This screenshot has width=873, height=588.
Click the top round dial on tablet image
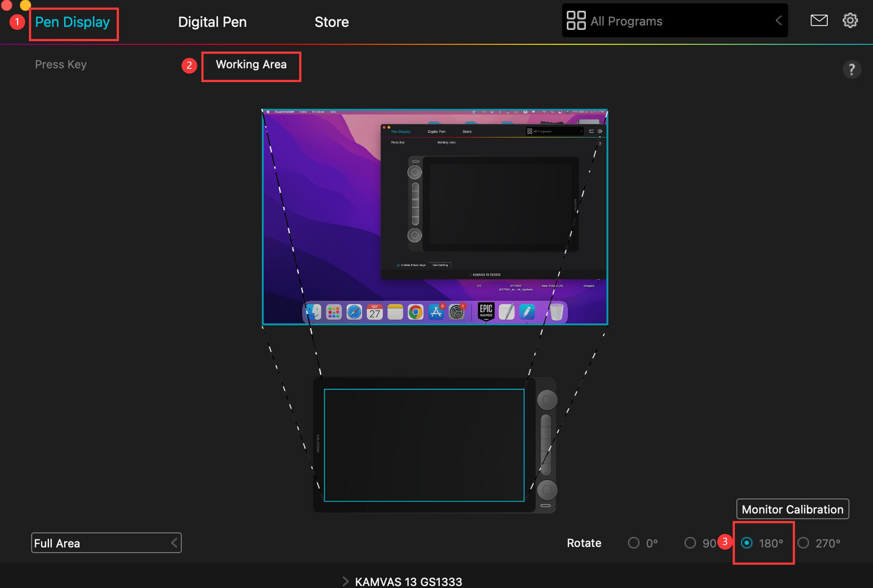tap(547, 400)
